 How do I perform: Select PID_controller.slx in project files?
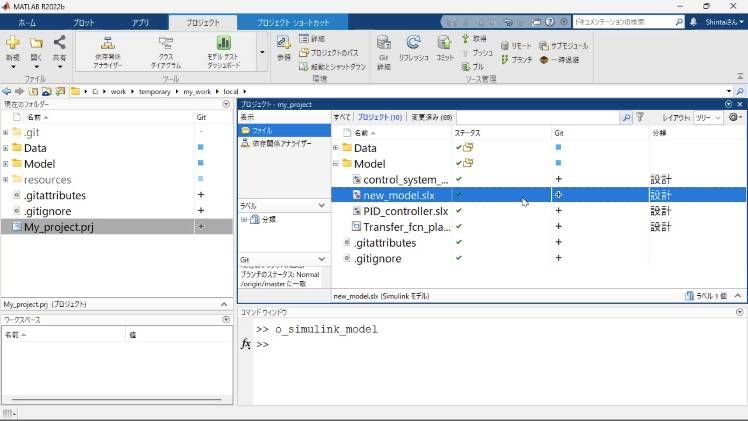point(405,211)
